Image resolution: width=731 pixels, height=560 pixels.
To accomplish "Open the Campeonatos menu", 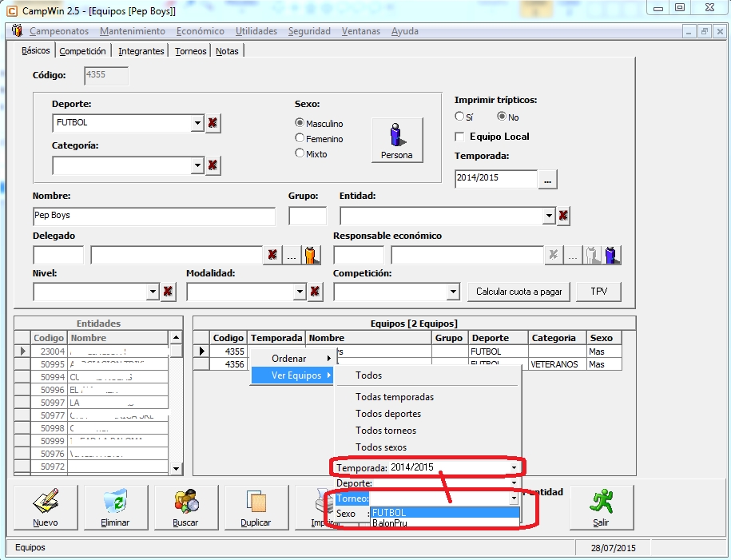I will (59, 31).
